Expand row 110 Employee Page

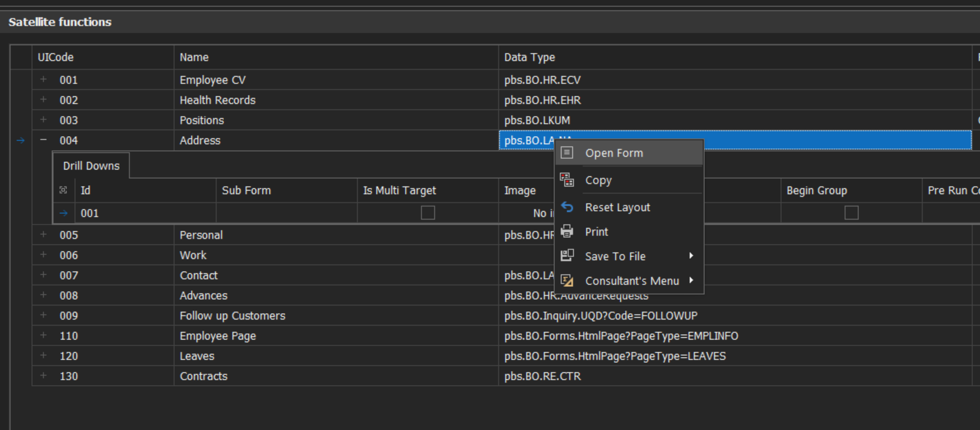click(43, 335)
